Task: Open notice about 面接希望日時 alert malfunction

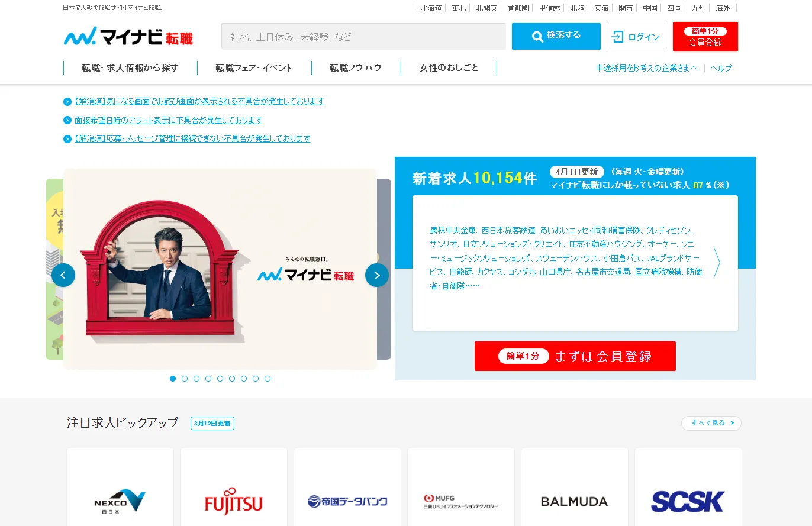Action: coord(169,120)
